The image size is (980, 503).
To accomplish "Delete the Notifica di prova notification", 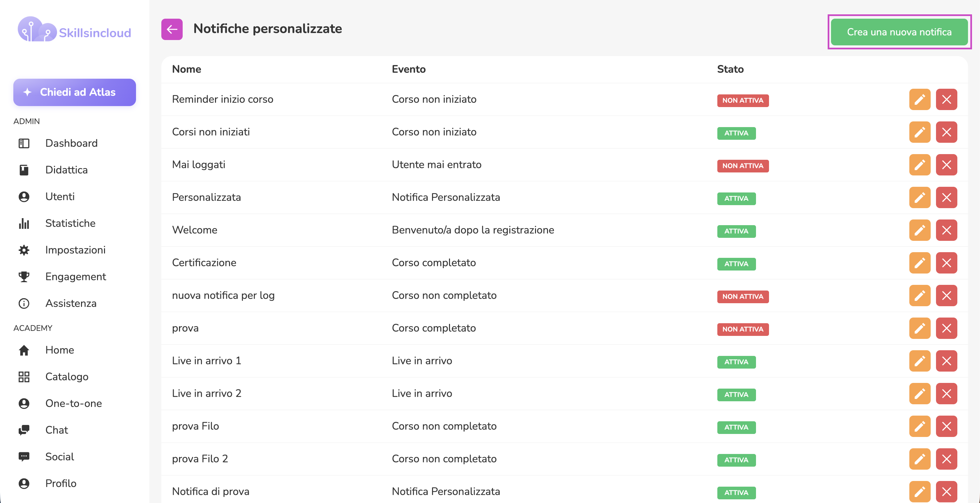I will [946, 492].
